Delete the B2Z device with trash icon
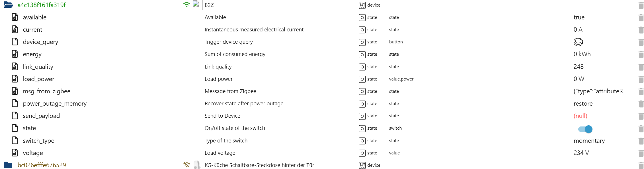This screenshot has height=169, width=644. [641, 5]
